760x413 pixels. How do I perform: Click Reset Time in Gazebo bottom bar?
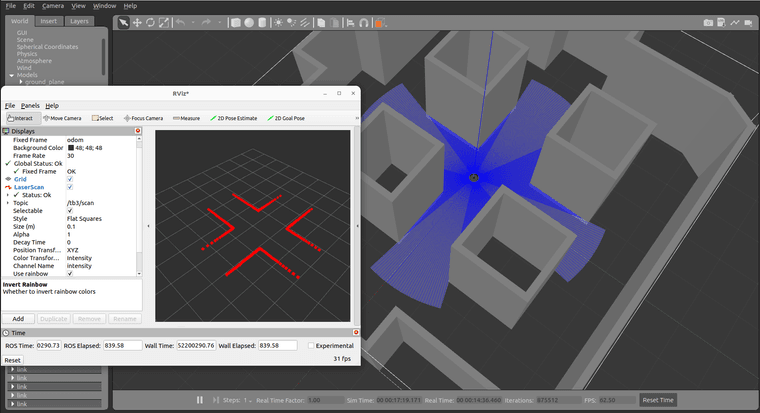[x=658, y=400]
